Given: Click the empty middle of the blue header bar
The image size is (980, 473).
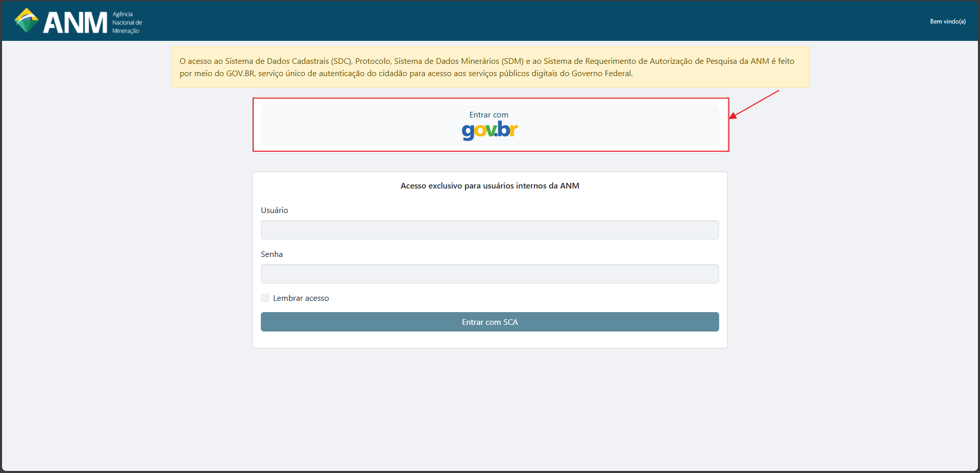Looking at the screenshot, I should (510, 20).
